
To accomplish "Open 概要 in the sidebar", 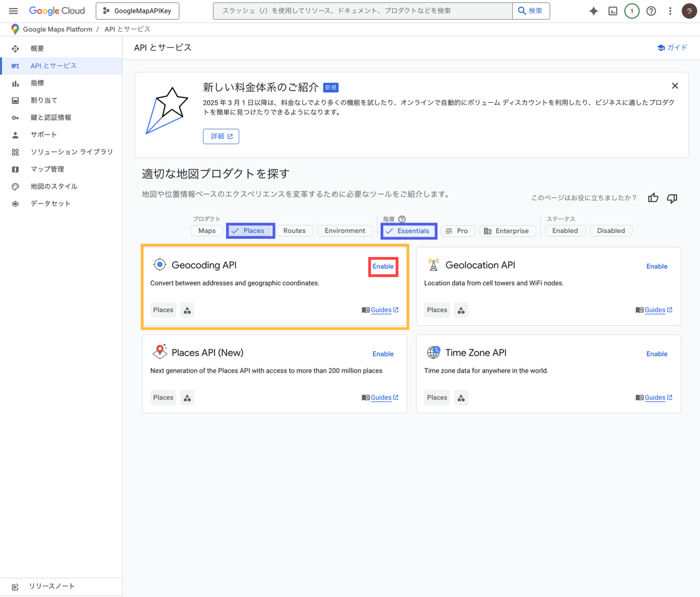I will tap(61, 49).
